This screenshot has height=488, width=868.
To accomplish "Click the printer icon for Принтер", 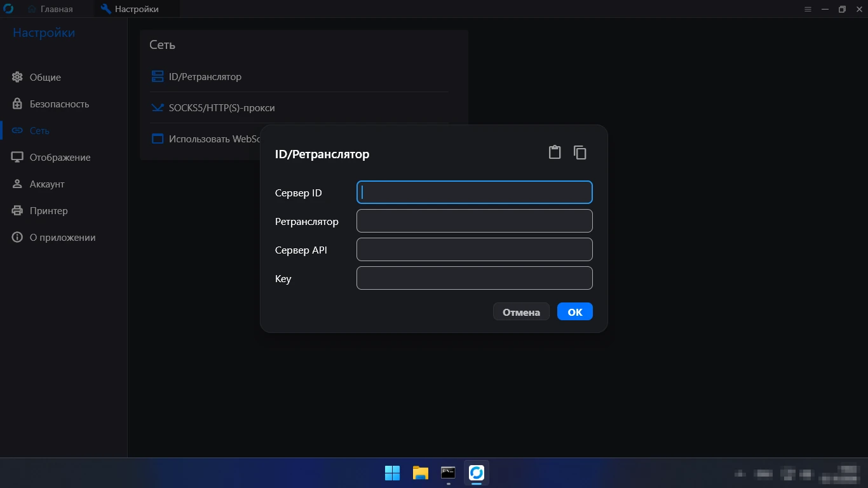I will 17,210.
